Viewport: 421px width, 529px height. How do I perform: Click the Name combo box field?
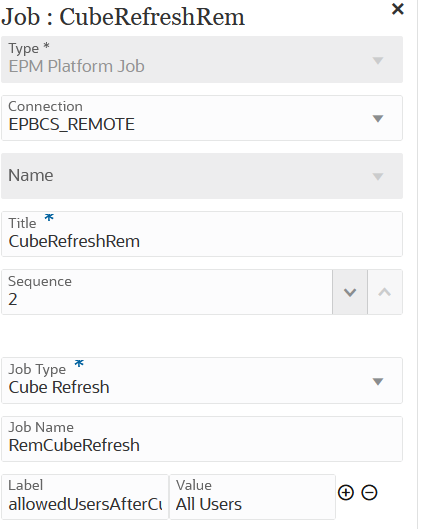coord(202,176)
